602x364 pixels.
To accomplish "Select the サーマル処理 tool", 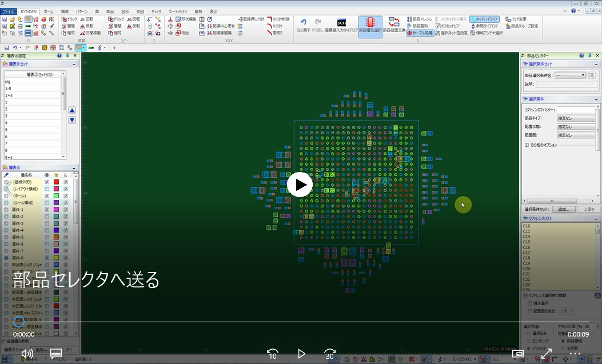I will click(x=420, y=33).
